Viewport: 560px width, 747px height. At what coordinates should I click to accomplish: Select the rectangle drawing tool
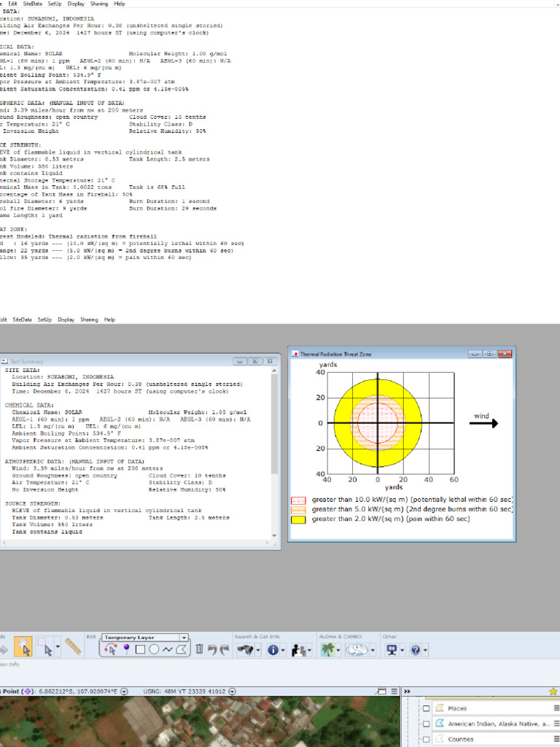pyautogui.click(x=140, y=649)
